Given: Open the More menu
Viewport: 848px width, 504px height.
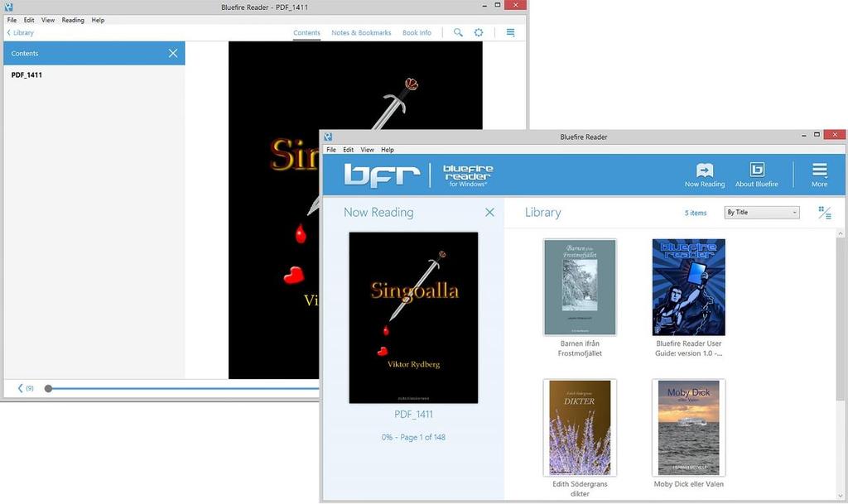Looking at the screenshot, I should point(819,175).
